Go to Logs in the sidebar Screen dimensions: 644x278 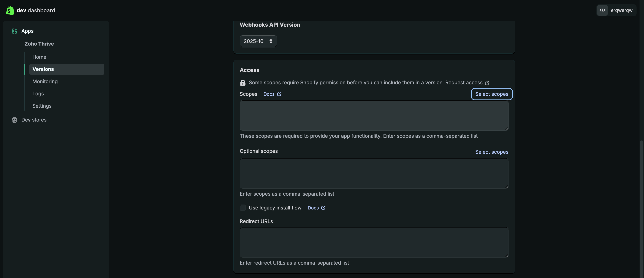(38, 94)
